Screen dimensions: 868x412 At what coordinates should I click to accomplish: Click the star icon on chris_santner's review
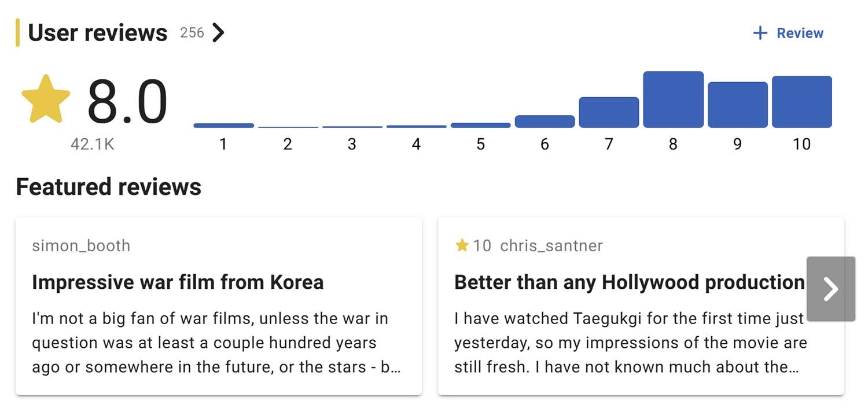462,245
